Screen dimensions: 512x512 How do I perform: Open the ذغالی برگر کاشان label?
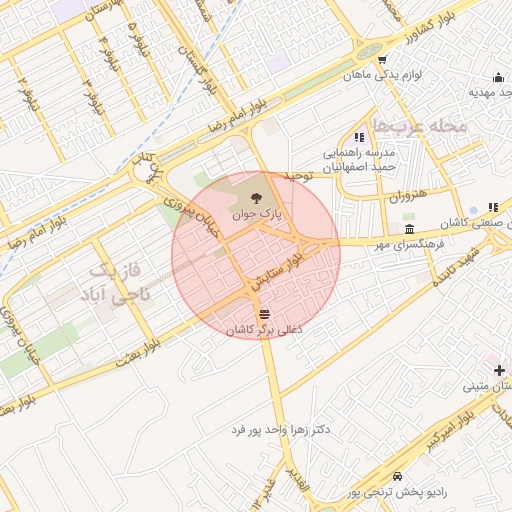click(x=264, y=329)
